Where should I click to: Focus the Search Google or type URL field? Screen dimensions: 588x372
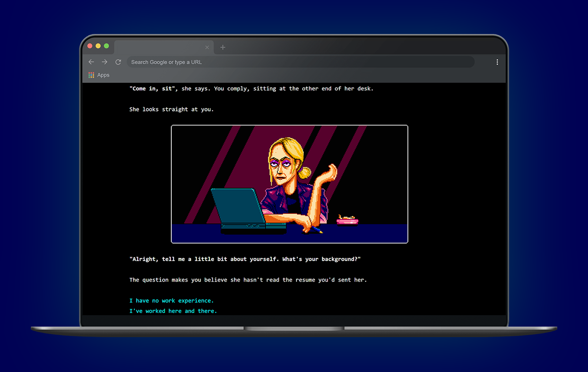tap(300, 62)
